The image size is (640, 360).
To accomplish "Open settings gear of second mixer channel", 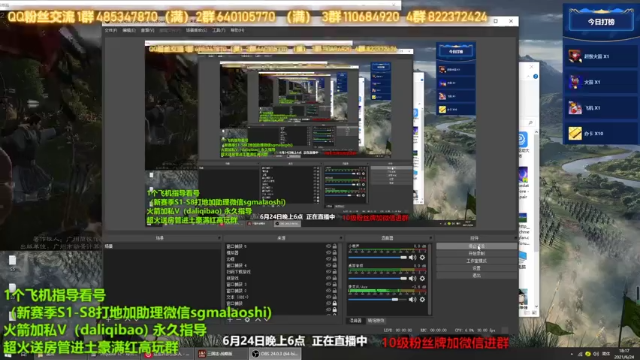I will (422, 278).
